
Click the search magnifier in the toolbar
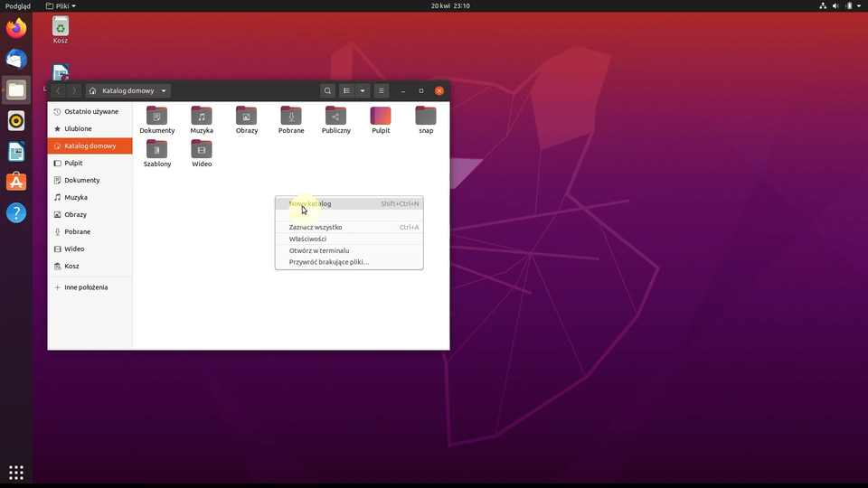coord(327,90)
